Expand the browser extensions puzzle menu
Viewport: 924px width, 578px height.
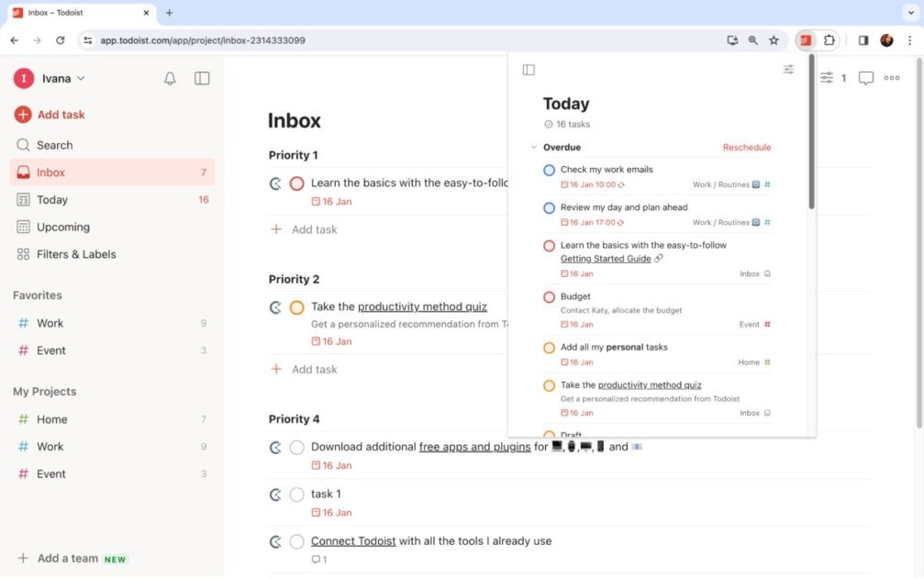click(829, 40)
